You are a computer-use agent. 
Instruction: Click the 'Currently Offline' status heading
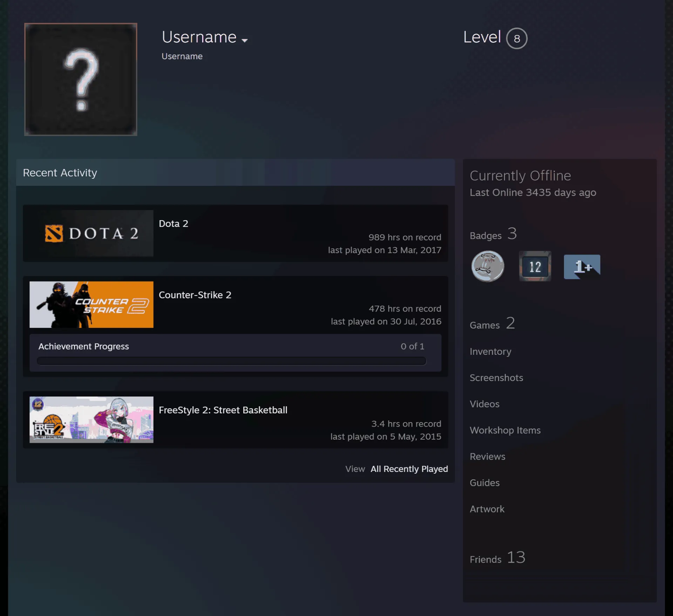point(520,176)
